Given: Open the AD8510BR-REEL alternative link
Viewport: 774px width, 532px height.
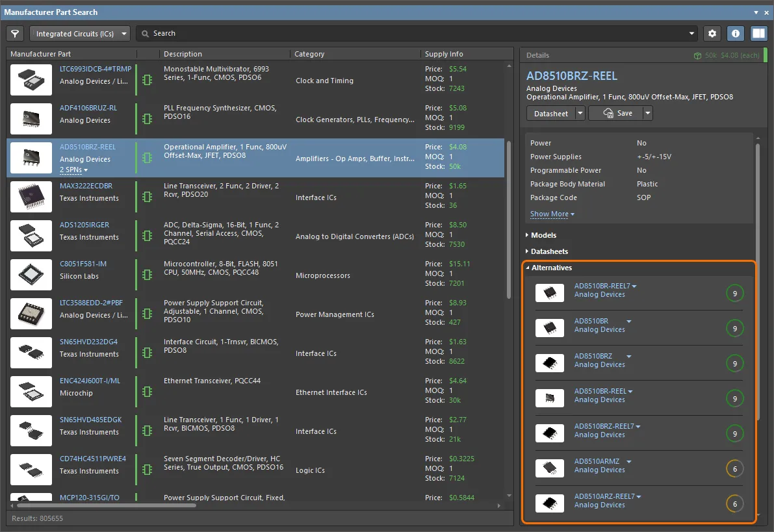Looking at the screenshot, I should pos(600,391).
